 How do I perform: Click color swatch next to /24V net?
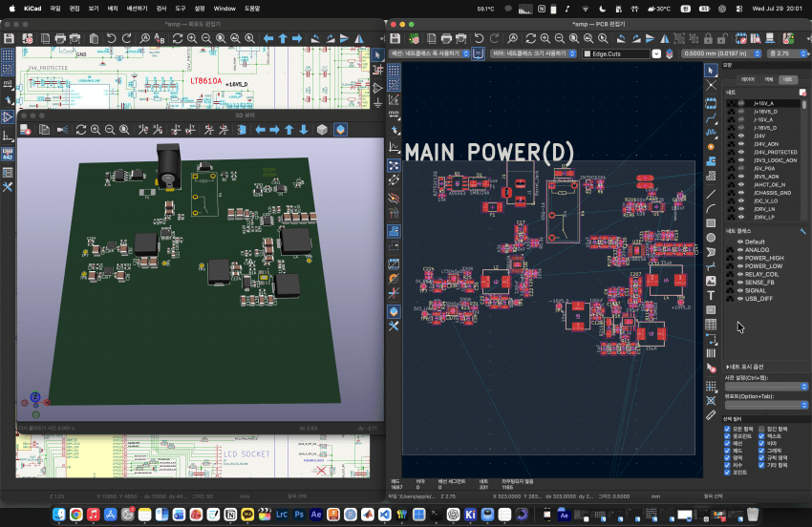click(731, 137)
